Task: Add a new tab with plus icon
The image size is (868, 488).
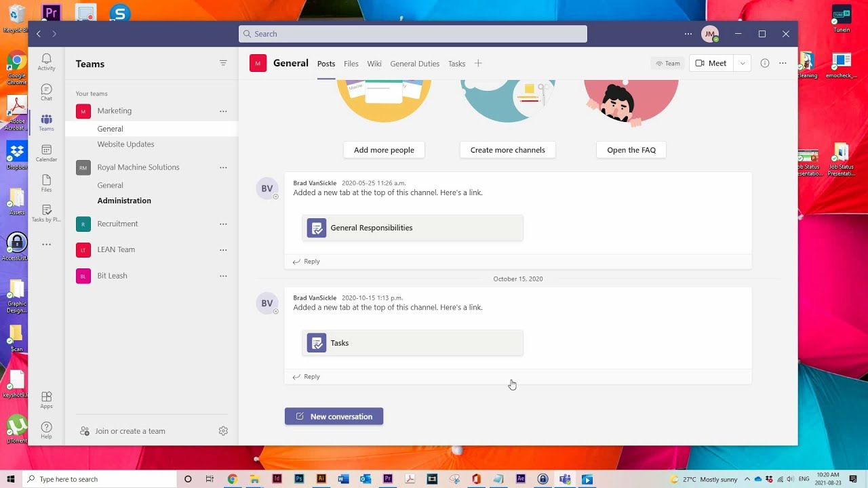Action: (478, 63)
